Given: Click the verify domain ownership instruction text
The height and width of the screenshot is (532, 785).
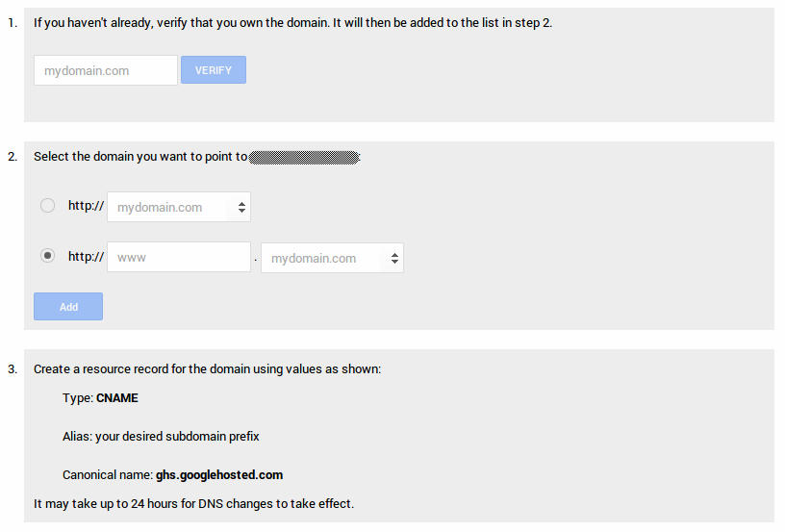Looking at the screenshot, I should coord(292,22).
